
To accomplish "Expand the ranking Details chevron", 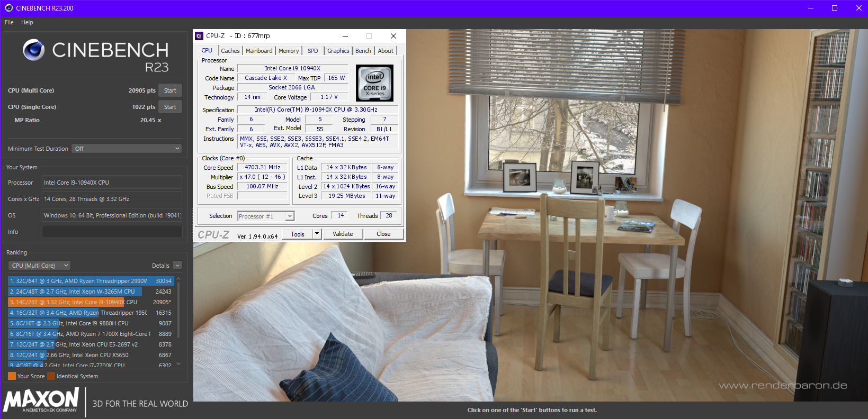I will [177, 266].
